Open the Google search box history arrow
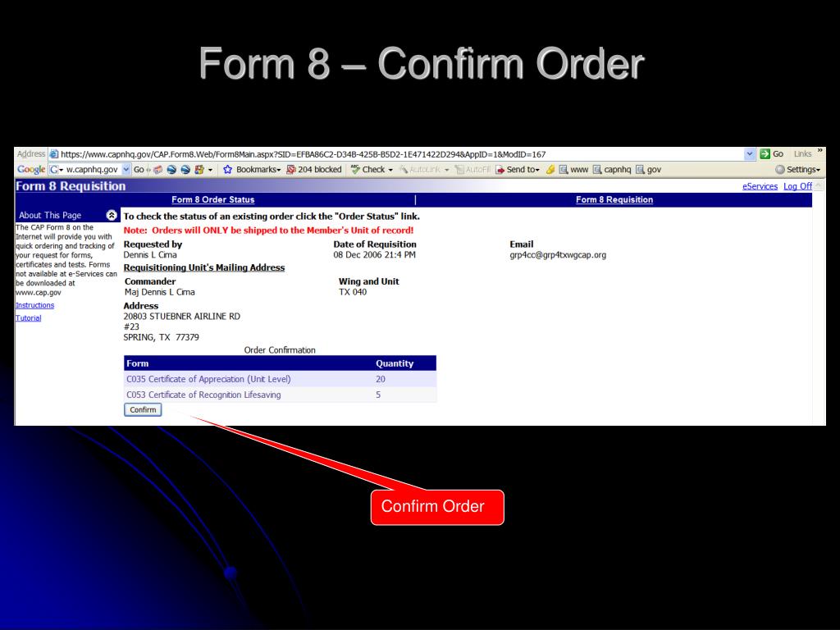 pos(126,170)
